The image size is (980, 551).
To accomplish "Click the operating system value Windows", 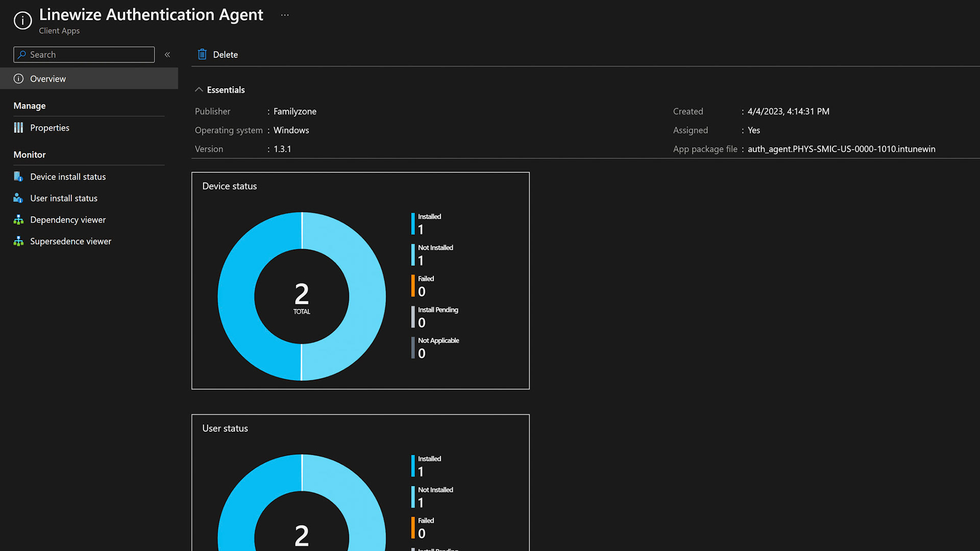I will [291, 130].
